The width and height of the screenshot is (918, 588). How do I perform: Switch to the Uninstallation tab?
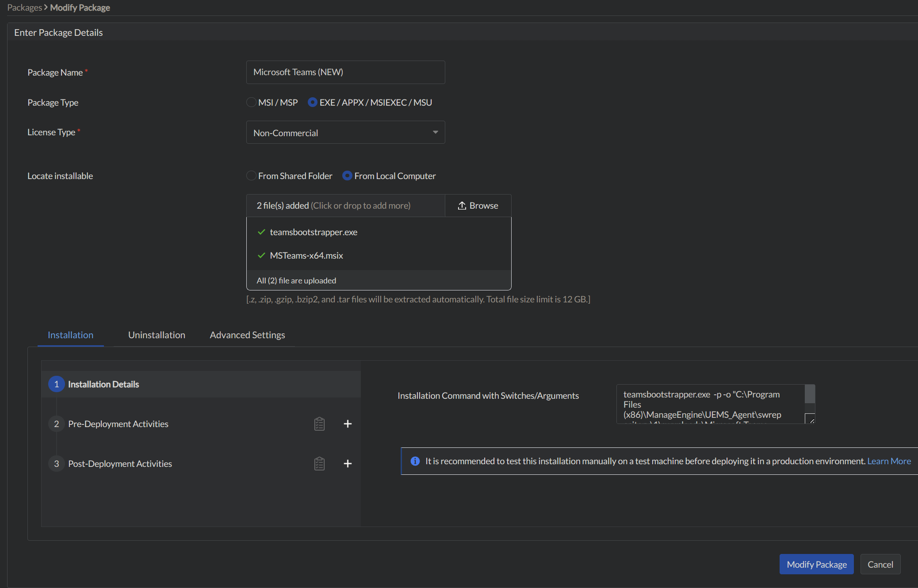157,335
